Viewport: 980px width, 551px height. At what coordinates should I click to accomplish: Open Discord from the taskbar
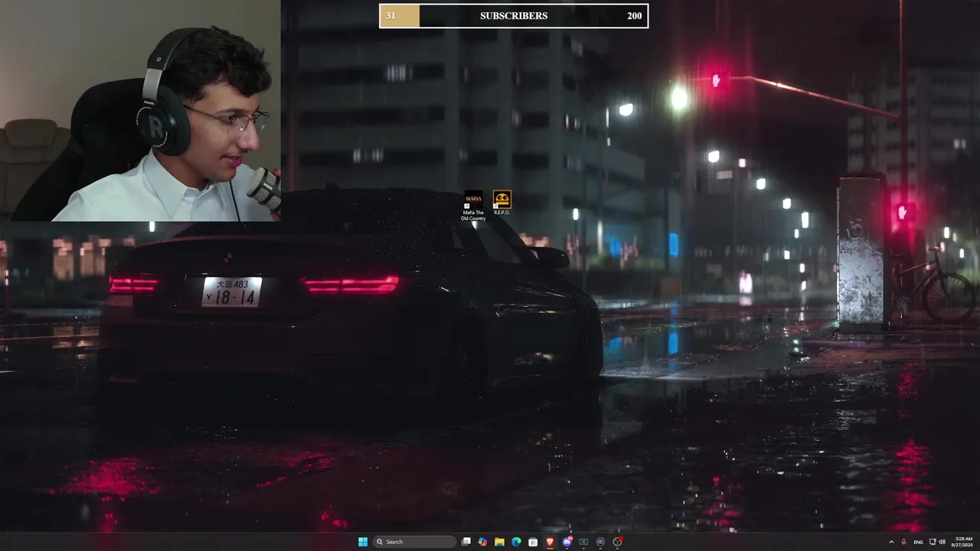click(x=567, y=542)
